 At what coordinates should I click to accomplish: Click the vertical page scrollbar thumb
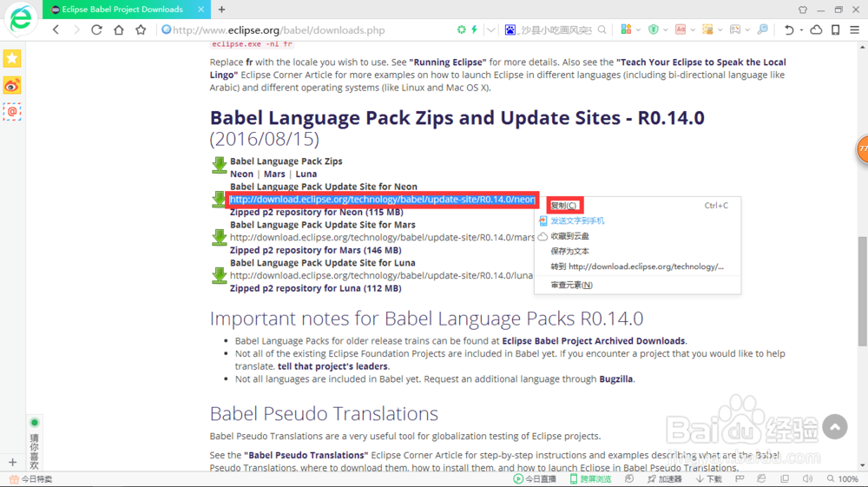click(863, 292)
